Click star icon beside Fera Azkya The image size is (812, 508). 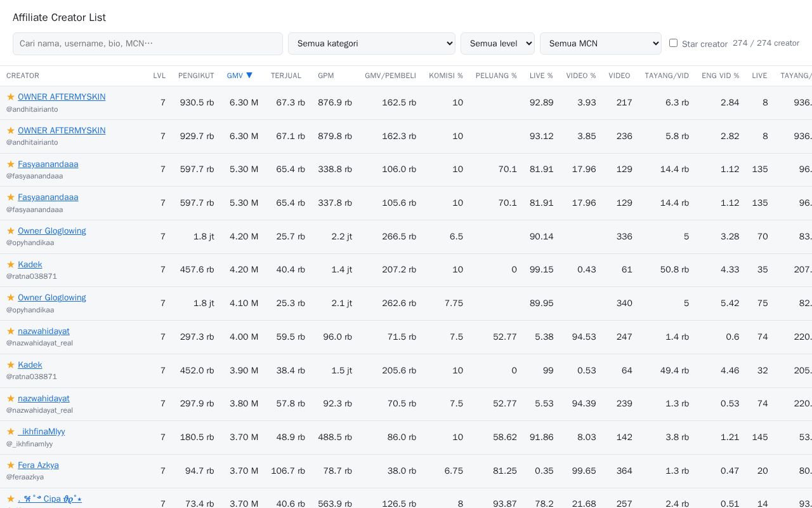click(x=11, y=465)
